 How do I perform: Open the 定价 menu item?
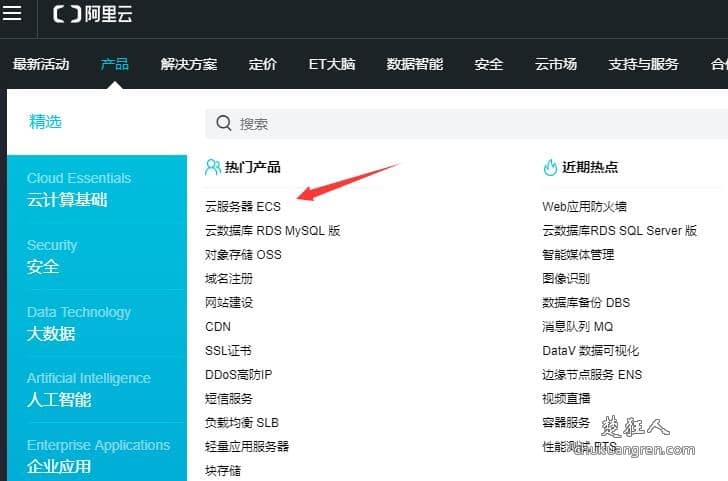tap(262, 64)
